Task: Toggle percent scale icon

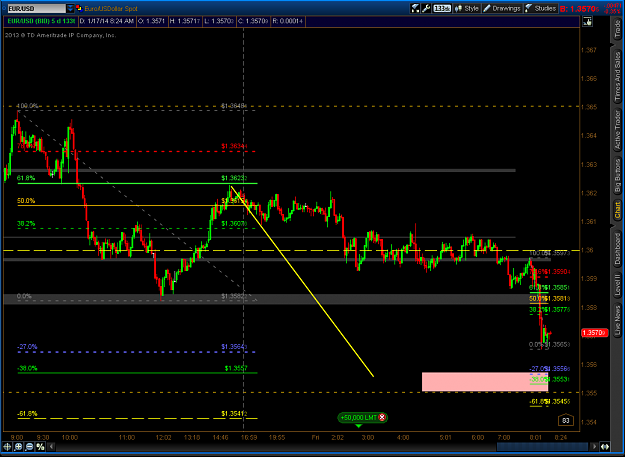Action: [40, 447]
